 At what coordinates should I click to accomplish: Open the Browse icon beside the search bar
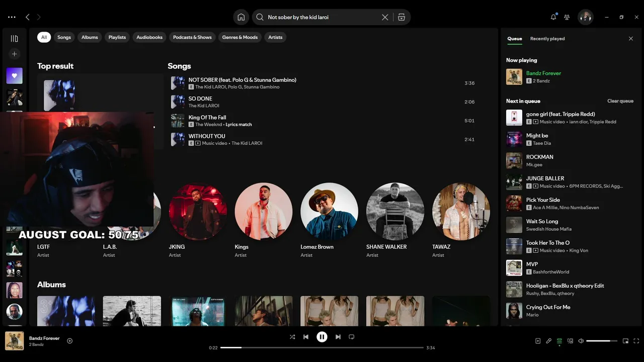pos(401,17)
